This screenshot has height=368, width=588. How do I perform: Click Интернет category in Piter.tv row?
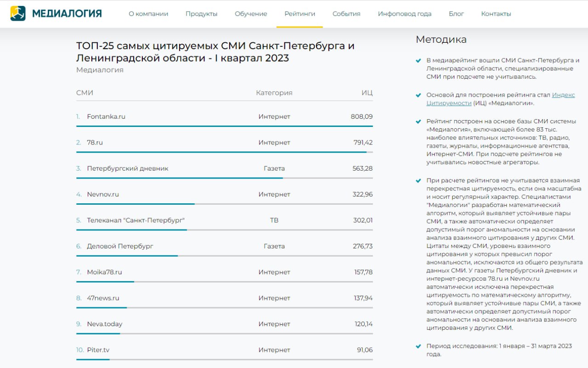click(274, 350)
